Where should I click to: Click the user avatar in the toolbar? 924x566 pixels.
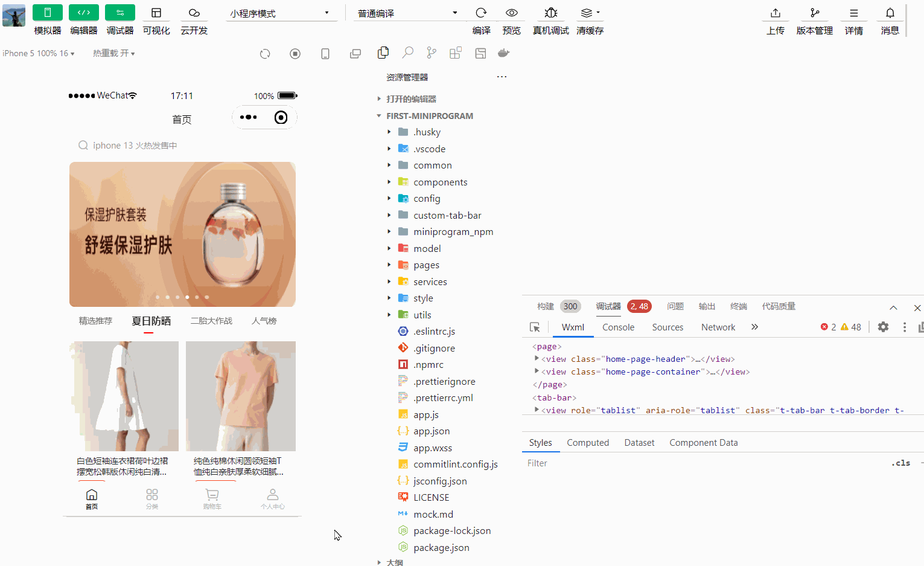click(14, 16)
